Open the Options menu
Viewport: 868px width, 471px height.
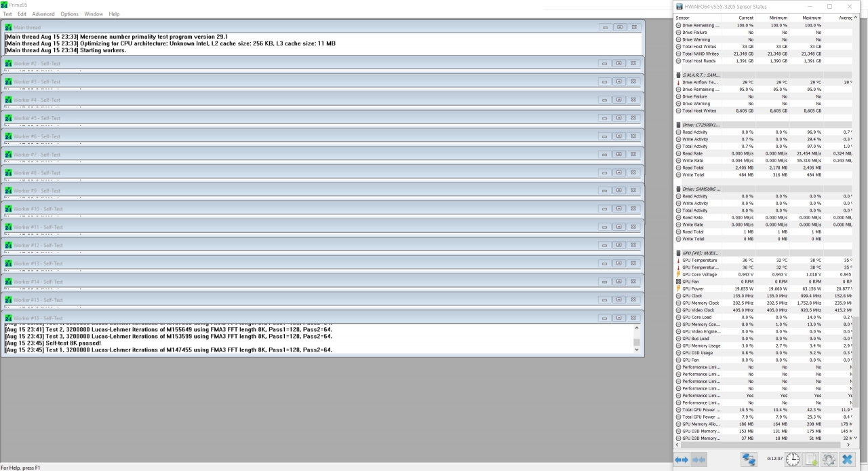pos(69,14)
